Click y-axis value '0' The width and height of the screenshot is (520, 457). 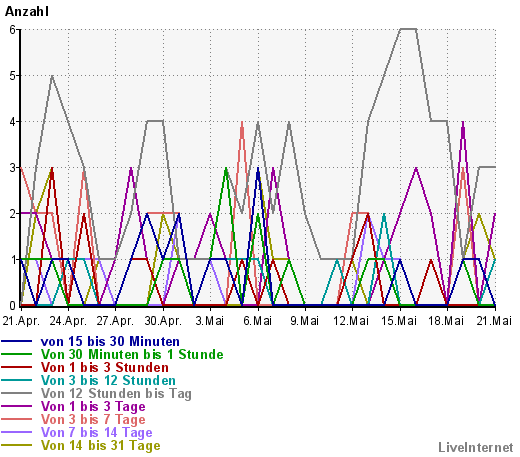tap(13, 305)
